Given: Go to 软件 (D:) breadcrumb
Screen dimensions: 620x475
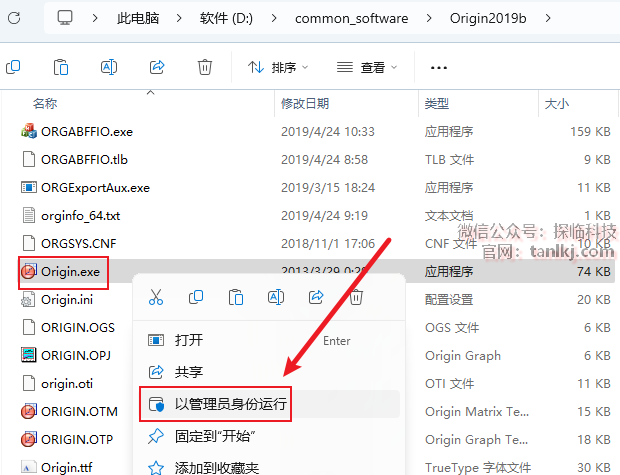Looking at the screenshot, I should pyautogui.click(x=226, y=18).
